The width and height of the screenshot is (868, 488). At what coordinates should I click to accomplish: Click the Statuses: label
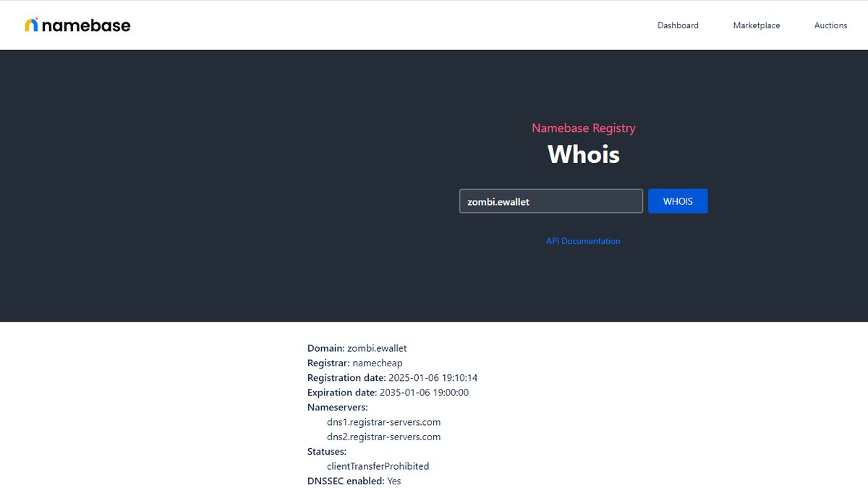point(327,451)
